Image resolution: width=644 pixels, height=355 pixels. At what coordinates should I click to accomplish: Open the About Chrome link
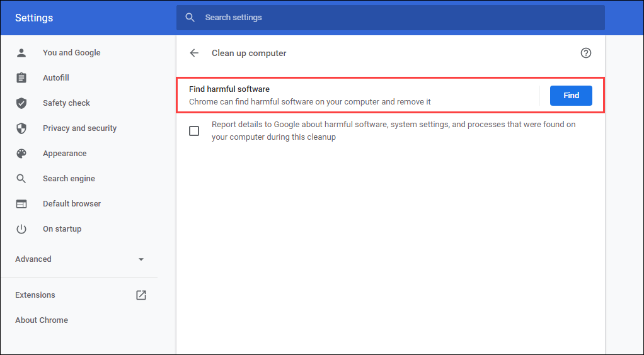click(42, 320)
